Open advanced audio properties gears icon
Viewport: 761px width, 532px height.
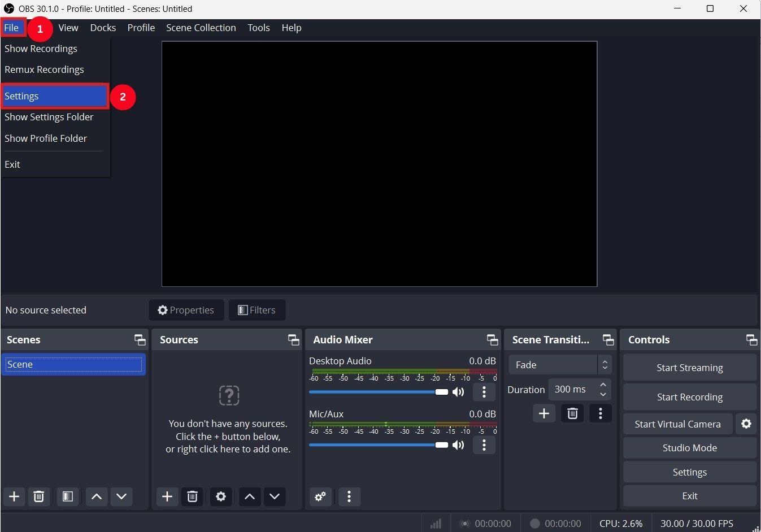[x=320, y=496]
